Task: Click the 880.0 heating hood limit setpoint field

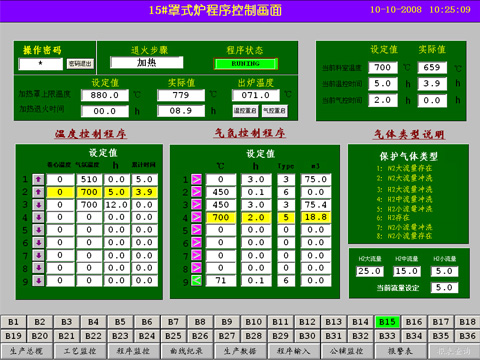Action: (105, 95)
